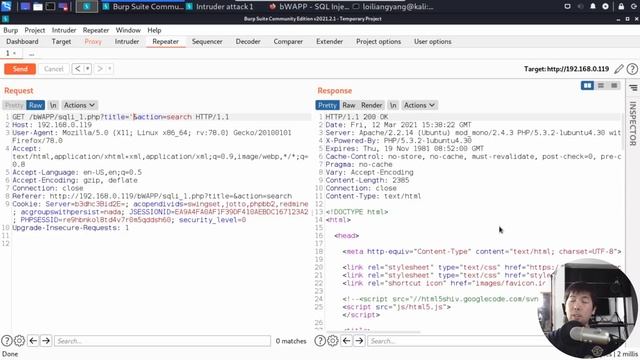Open response search settings gear
640x360 pixels.
(x=333, y=340)
